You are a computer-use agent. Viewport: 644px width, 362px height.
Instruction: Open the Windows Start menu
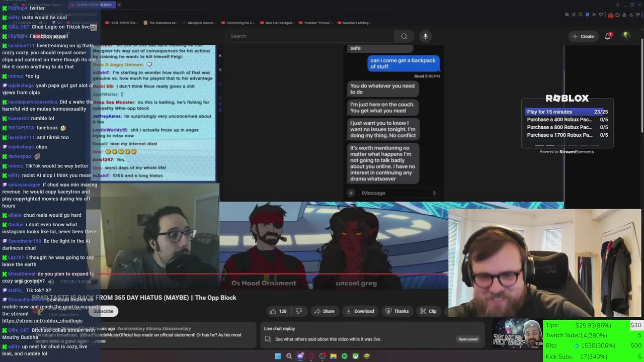pos(278,356)
